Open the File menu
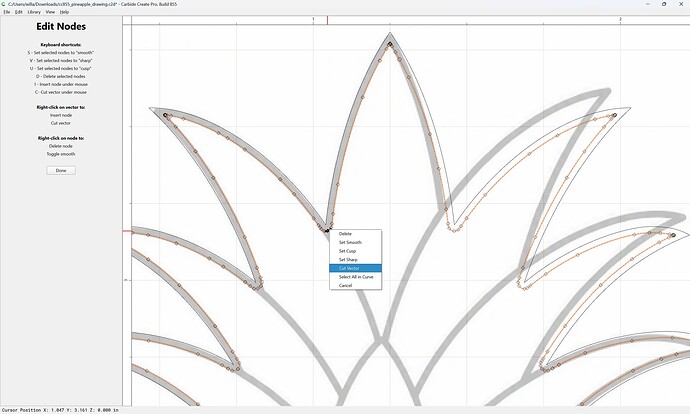690x414 pixels. [7, 12]
